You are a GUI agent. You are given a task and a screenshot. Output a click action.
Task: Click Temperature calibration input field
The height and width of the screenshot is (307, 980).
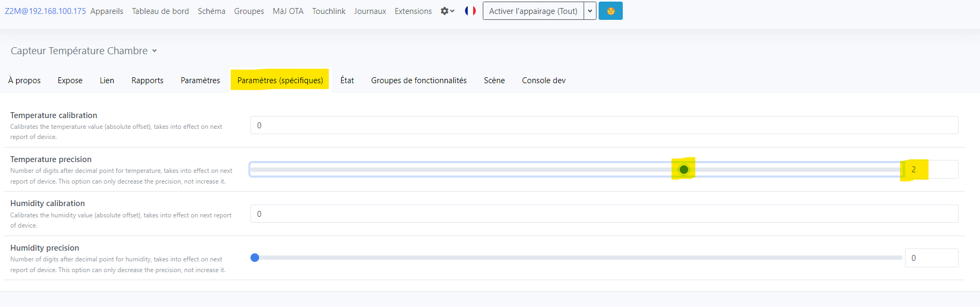[605, 125]
